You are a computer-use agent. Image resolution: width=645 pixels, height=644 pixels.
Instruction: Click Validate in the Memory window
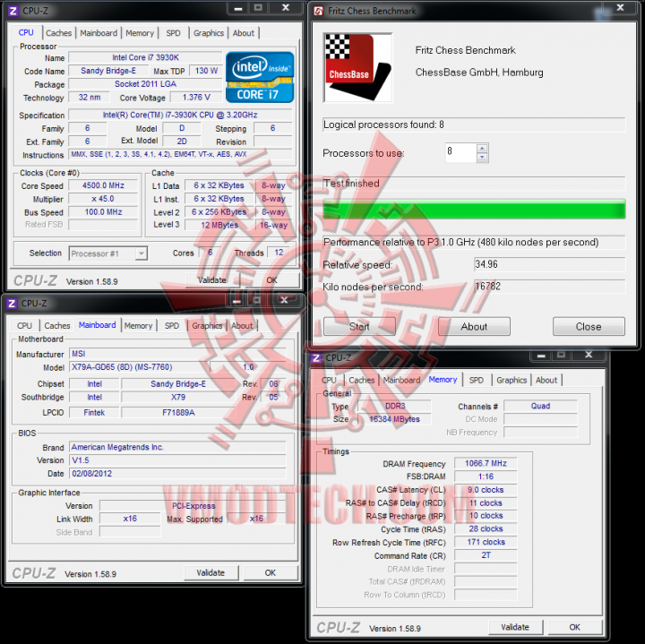coord(515,627)
